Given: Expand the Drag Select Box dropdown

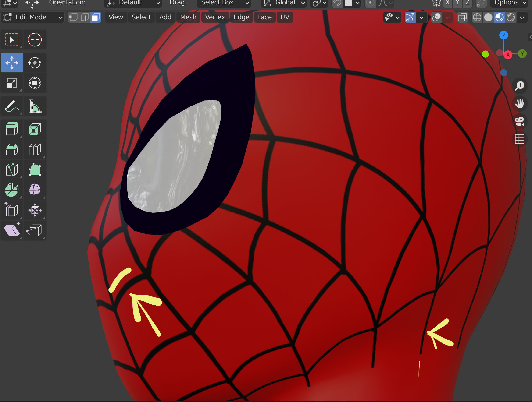Looking at the screenshot, I should tap(224, 3).
